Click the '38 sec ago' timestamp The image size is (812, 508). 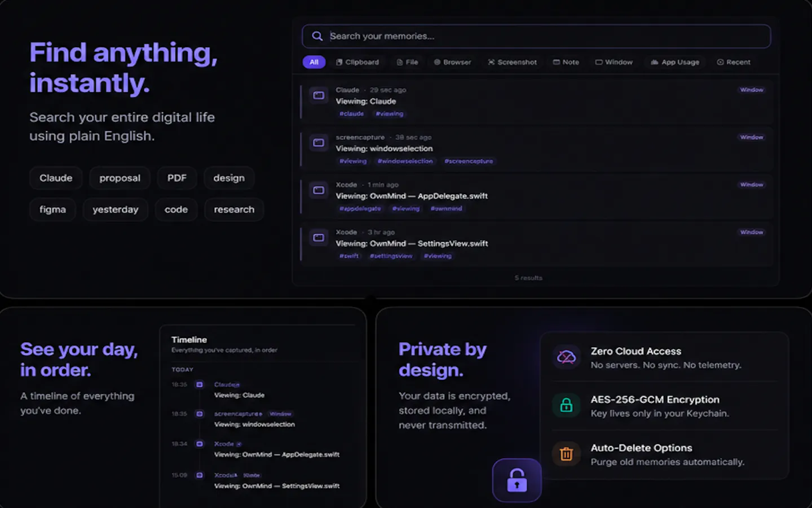(x=413, y=137)
